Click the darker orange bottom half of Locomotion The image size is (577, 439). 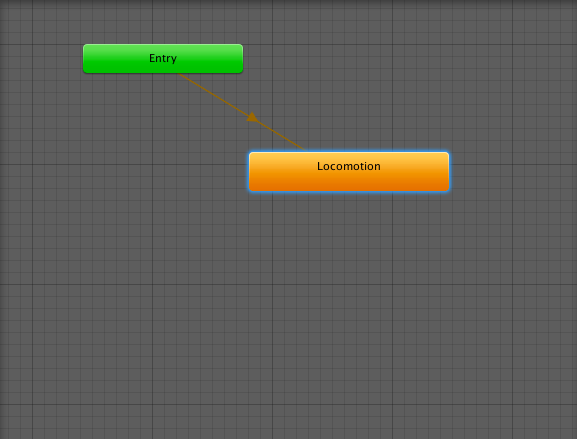tap(349, 183)
